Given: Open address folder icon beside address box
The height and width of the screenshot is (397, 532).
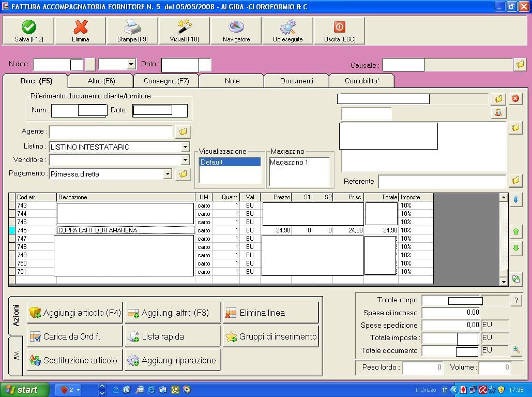Looking at the screenshot, I should click(515, 128).
